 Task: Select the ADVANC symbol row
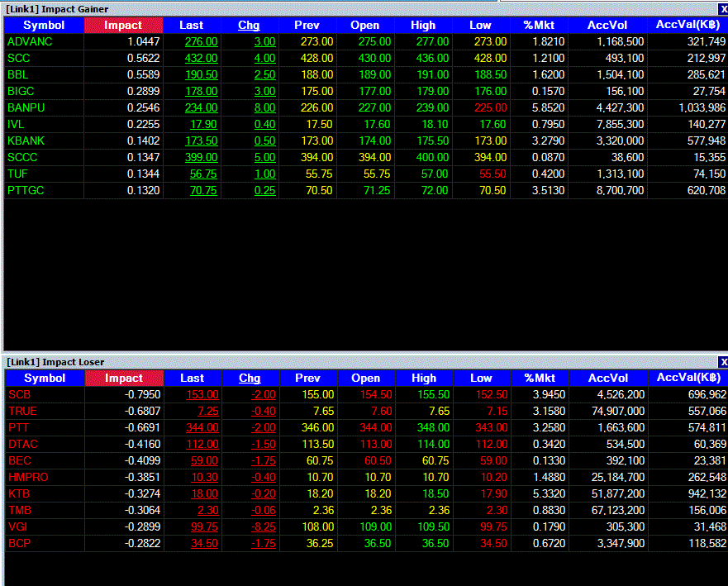pos(31,42)
